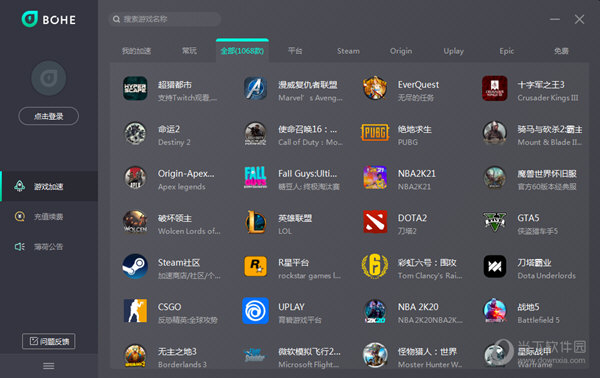Viewport: 600px width, 378px height.
Task: Open the hamburger menu at sidebar bottom
Action: [x=49, y=366]
